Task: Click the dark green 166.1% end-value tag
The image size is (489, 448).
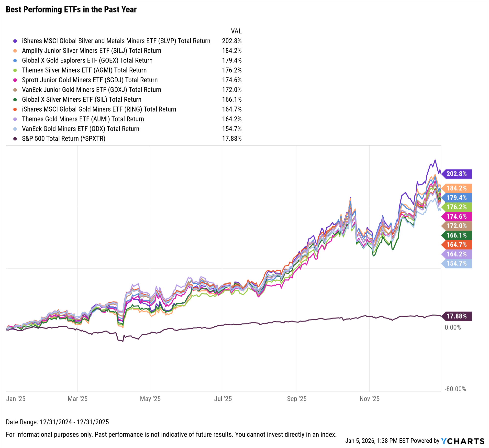Action: tap(456, 235)
